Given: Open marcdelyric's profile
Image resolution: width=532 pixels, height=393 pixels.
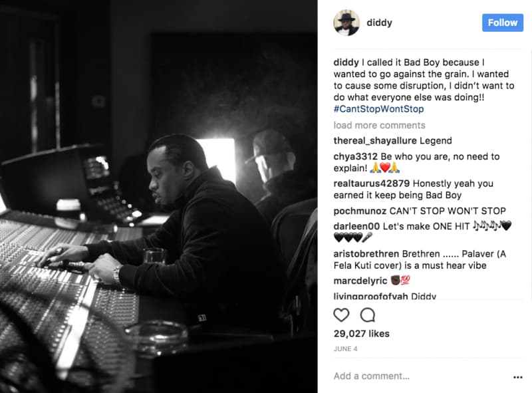Looking at the screenshot, I should [x=360, y=281].
